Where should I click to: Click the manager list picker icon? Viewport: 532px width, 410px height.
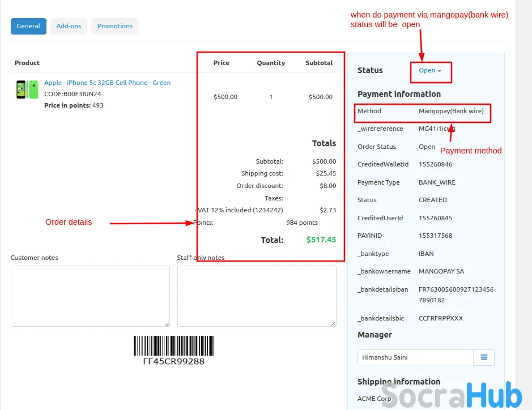point(484,357)
